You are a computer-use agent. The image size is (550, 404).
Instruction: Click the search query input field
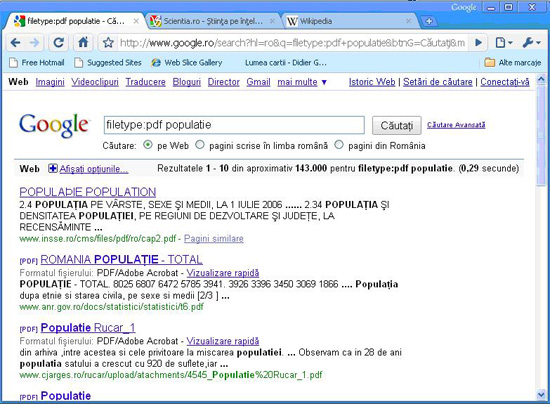[x=234, y=125]
